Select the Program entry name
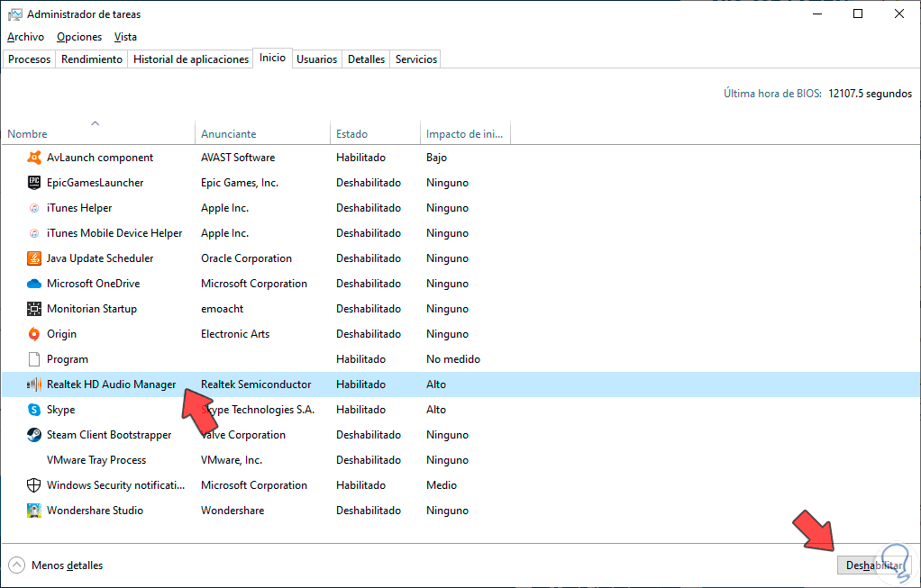Screen dimensions: 921x588 pos(68,359)
